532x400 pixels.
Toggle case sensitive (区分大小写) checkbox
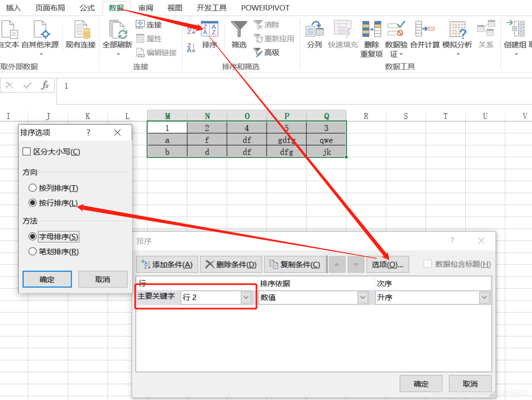pos(26,152)
